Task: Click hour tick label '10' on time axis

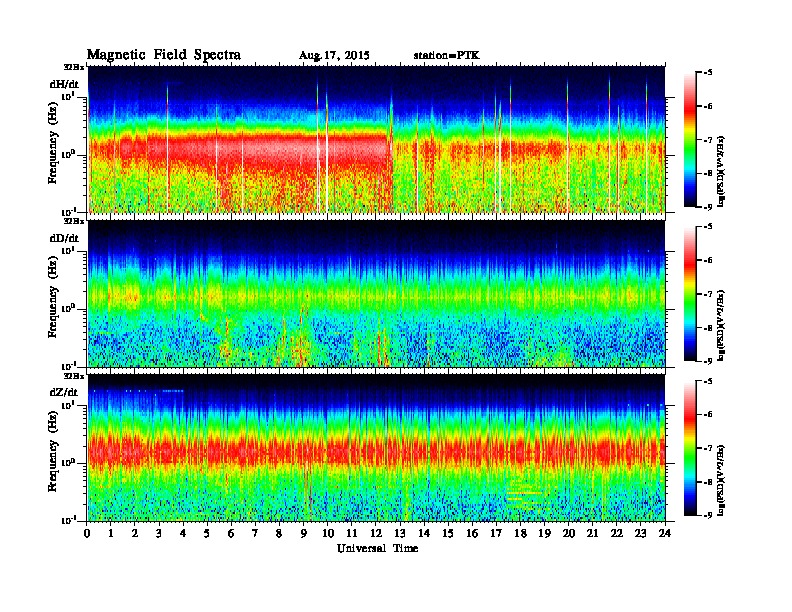Action: click(x=328, y=534)
